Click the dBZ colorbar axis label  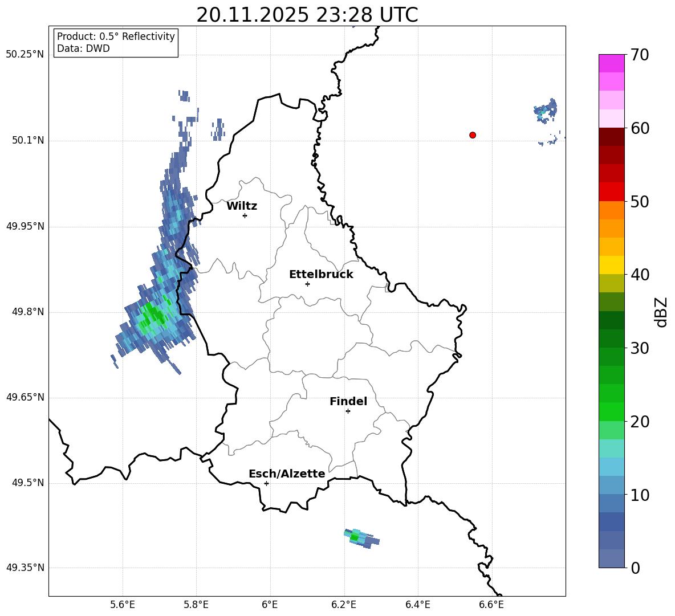[x=661, y=312]
